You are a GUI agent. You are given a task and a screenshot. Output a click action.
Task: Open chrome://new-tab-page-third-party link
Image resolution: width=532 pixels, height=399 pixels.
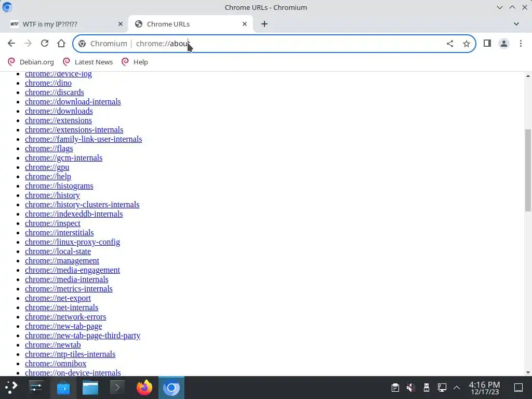click(x=83, y=336)
